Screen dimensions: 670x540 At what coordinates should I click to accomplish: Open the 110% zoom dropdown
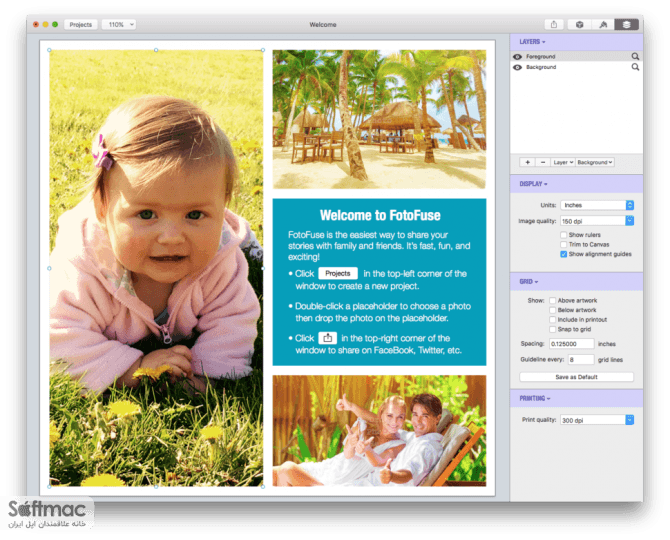pos(119,24)
